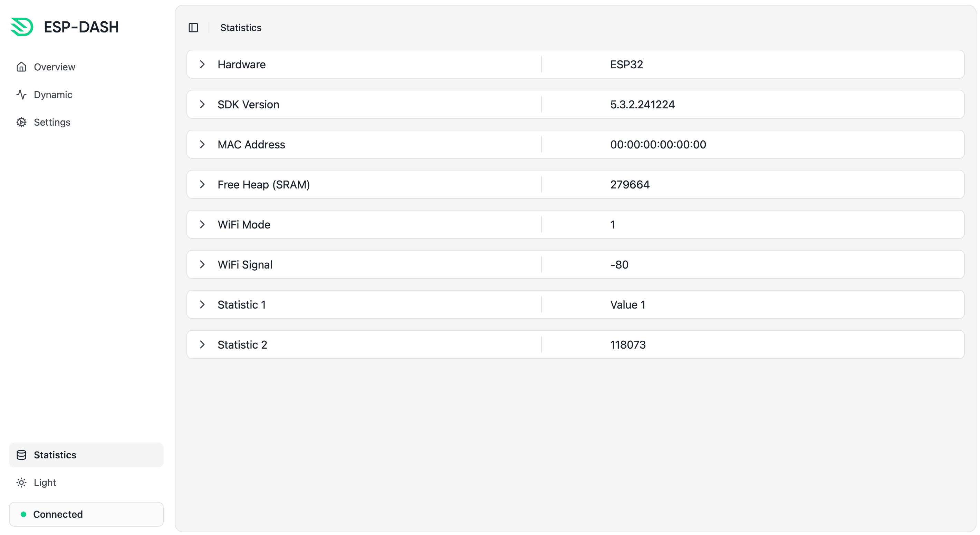
Task: Click the Value 1 statistic text
Action: [x=628, y=304]
